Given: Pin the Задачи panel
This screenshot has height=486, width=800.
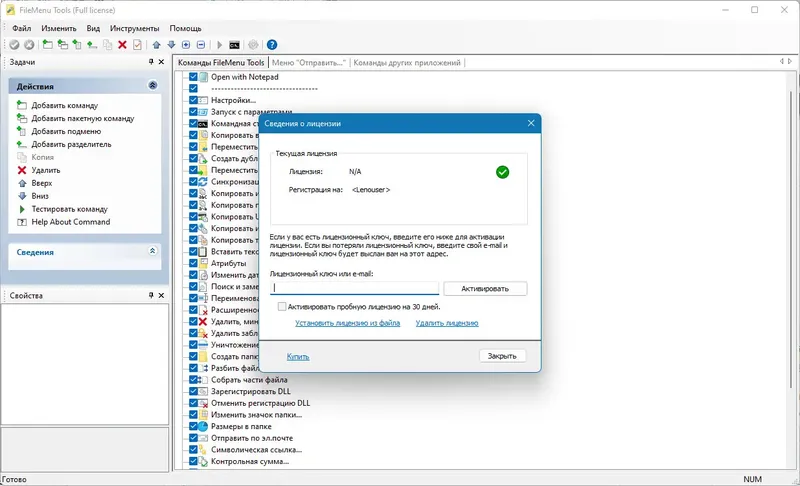Looking at the screenshot, I should pos(151,62).
